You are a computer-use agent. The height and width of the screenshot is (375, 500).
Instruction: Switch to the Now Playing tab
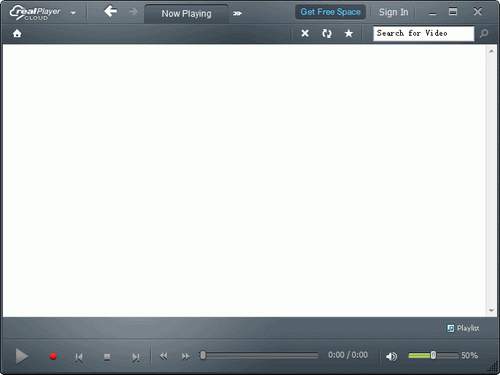click(x=186, y=14)
